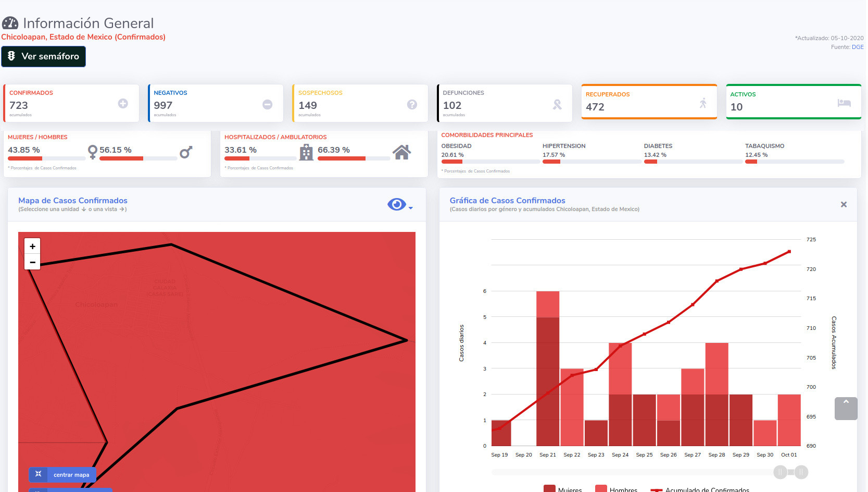
Task: Click the traffic light icon in Ver semáforo
Action: 11,56
